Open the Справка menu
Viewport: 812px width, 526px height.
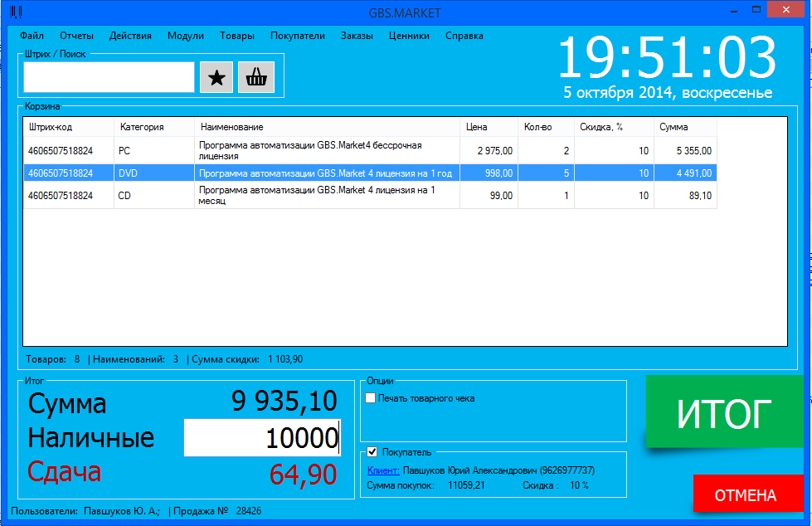click(x=464, y=36)
